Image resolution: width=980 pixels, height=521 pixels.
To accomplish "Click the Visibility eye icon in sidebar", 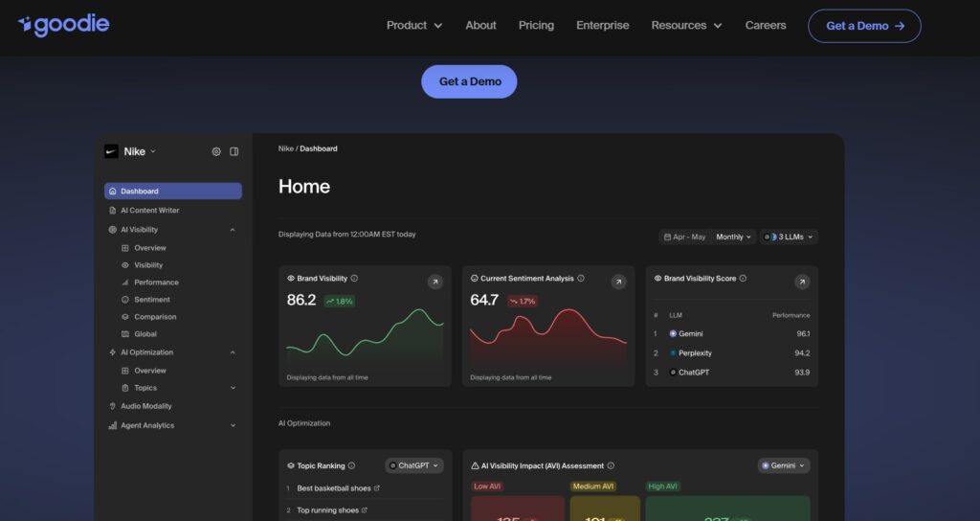I will tap(125, 265).
